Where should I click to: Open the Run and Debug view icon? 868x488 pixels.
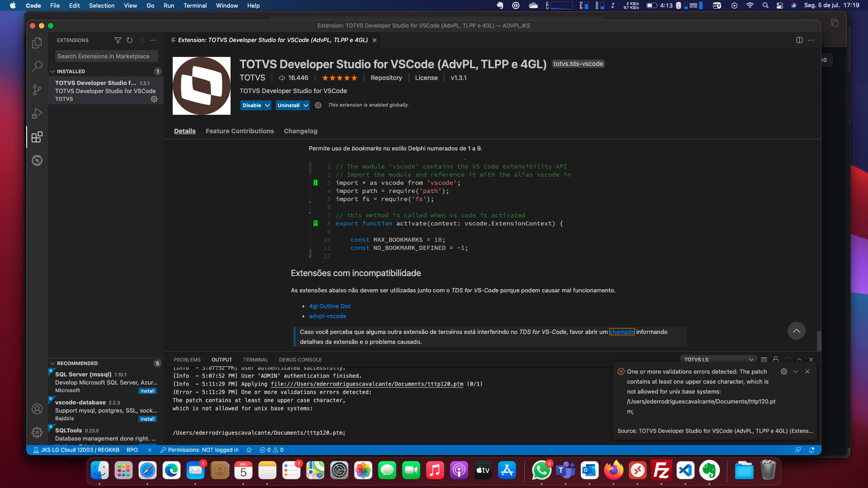click(37, 113)
